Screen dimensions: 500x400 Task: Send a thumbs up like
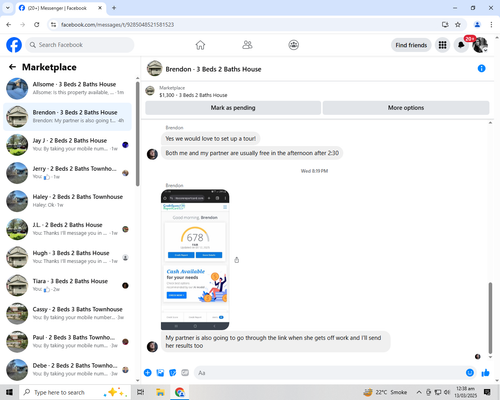(485, 373)
